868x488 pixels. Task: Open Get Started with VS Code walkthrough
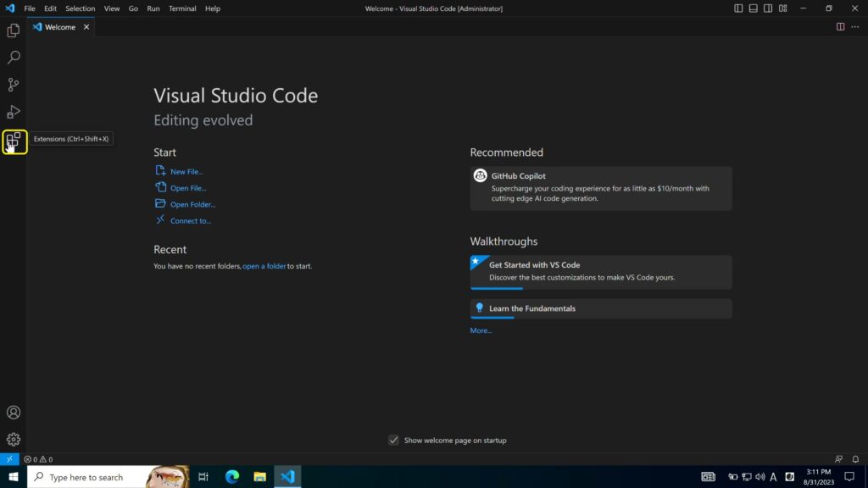pos(601,272)
